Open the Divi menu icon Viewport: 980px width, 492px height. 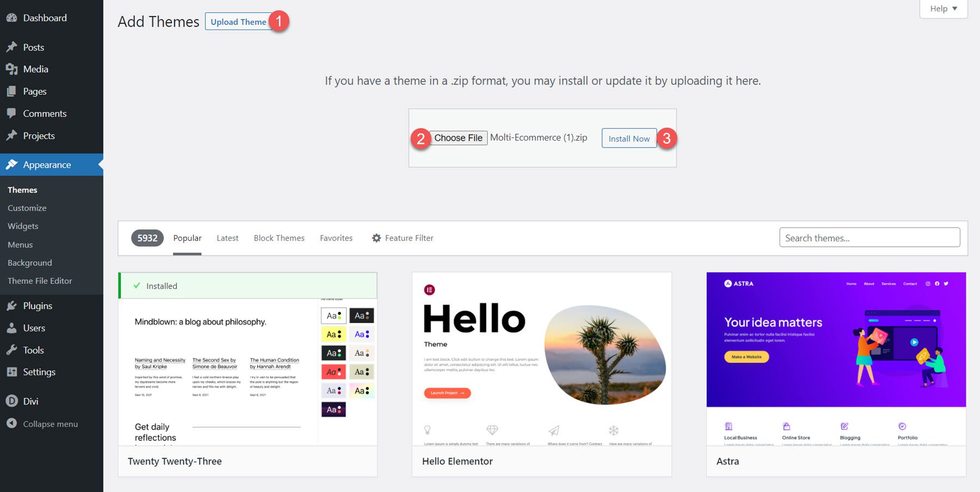pyautogui.click(x=12, y=400)
